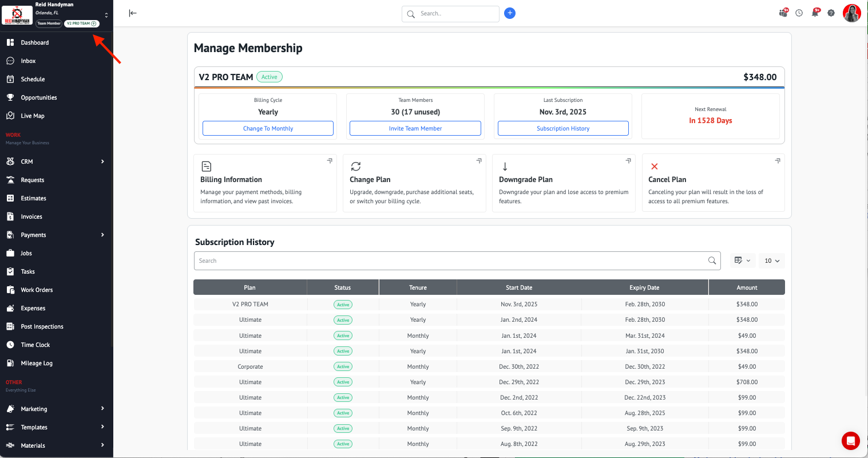The height and width of the screenshot is (458, 868).
Task: Open the table columns view dropdown
Action: [x=742, y=260]
